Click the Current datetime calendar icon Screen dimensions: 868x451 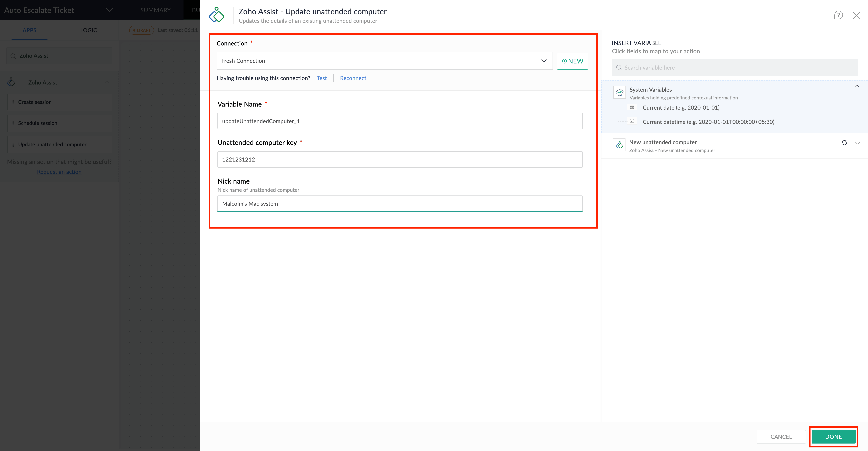[632, 121]
